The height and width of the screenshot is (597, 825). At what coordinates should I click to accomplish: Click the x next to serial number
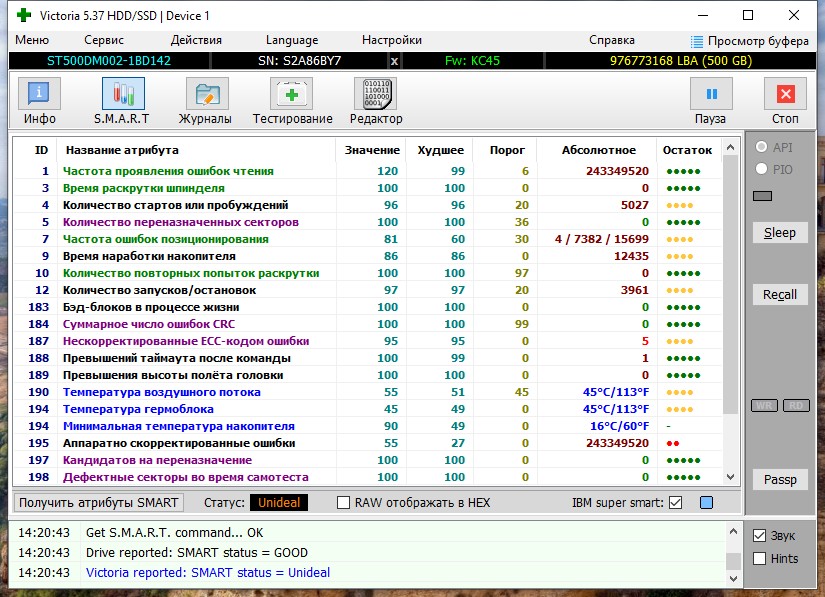point(394,61)
